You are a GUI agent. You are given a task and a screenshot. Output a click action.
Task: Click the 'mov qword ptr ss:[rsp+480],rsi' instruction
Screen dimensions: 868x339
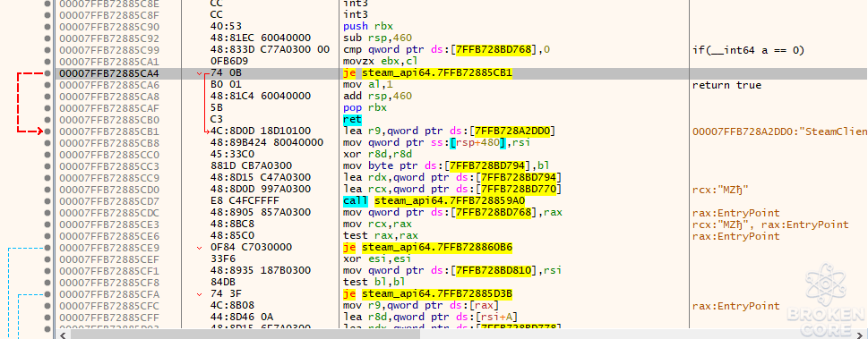(438, 143)
